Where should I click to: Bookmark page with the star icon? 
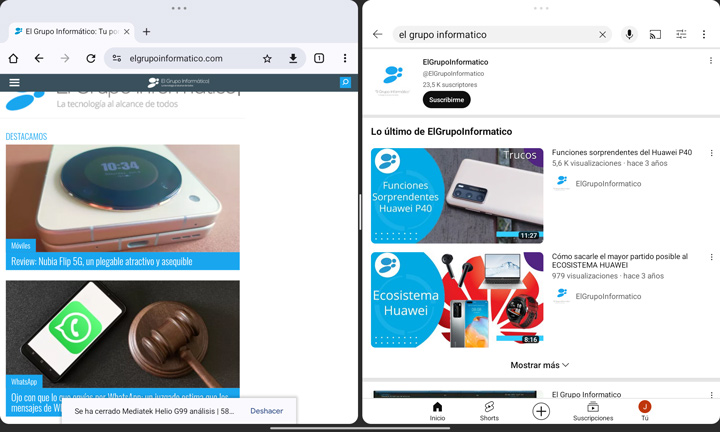click(267, 58)
